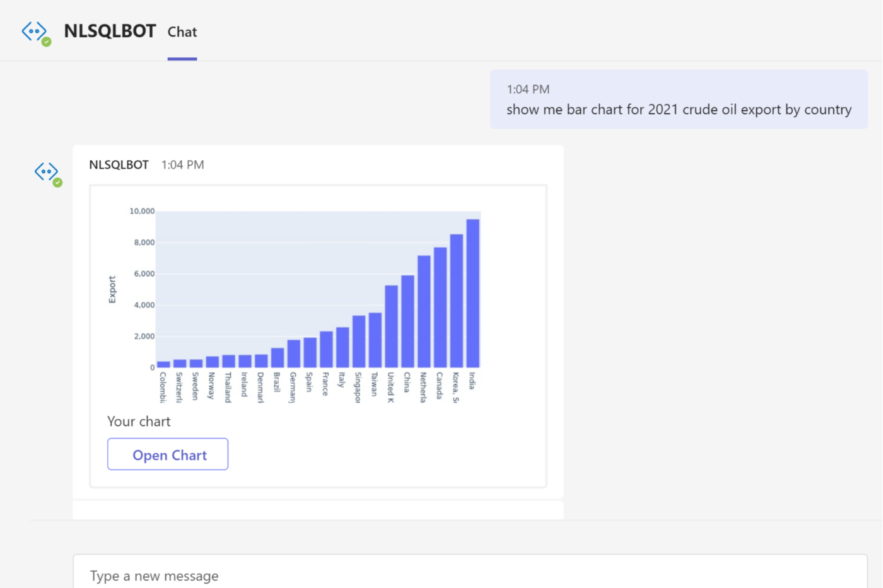Click the 1:04 PM timestamp in the user bubble
Screen dimensions: 883x588
(x=528, y=89)
